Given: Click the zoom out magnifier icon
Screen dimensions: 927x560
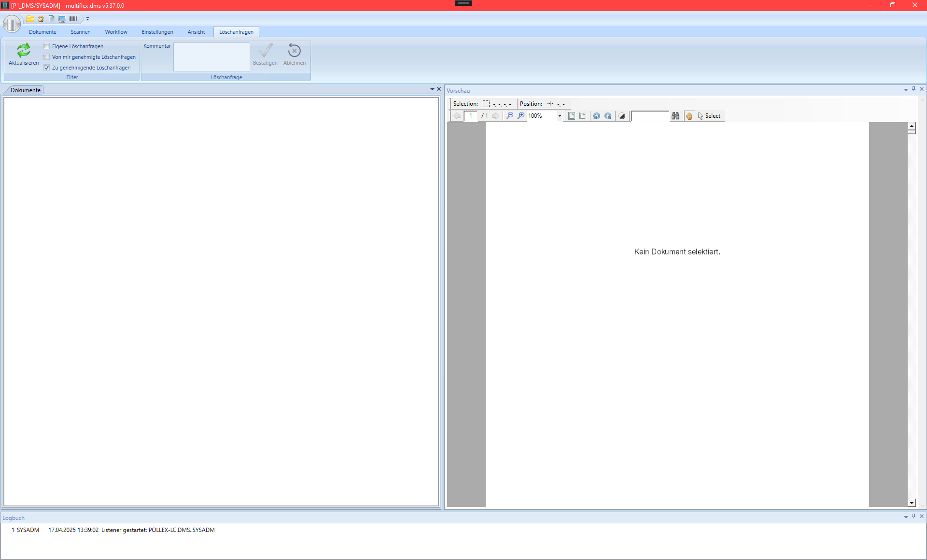Looking at the screenshot, I should [509, 116].
